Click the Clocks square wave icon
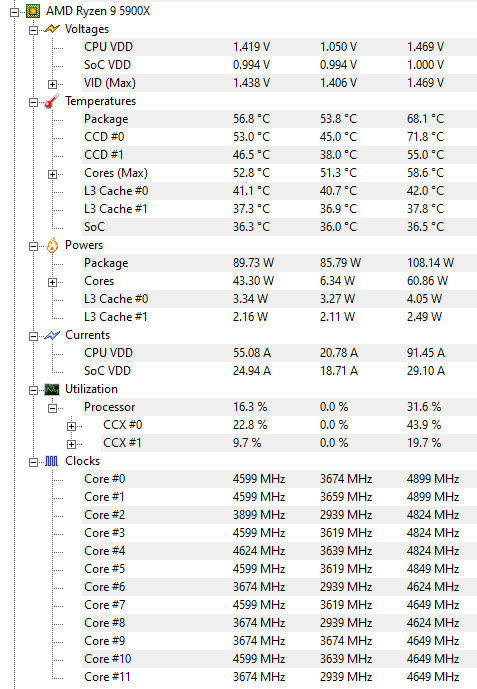This screenshot has height=689, width=477. coord(52,461)
